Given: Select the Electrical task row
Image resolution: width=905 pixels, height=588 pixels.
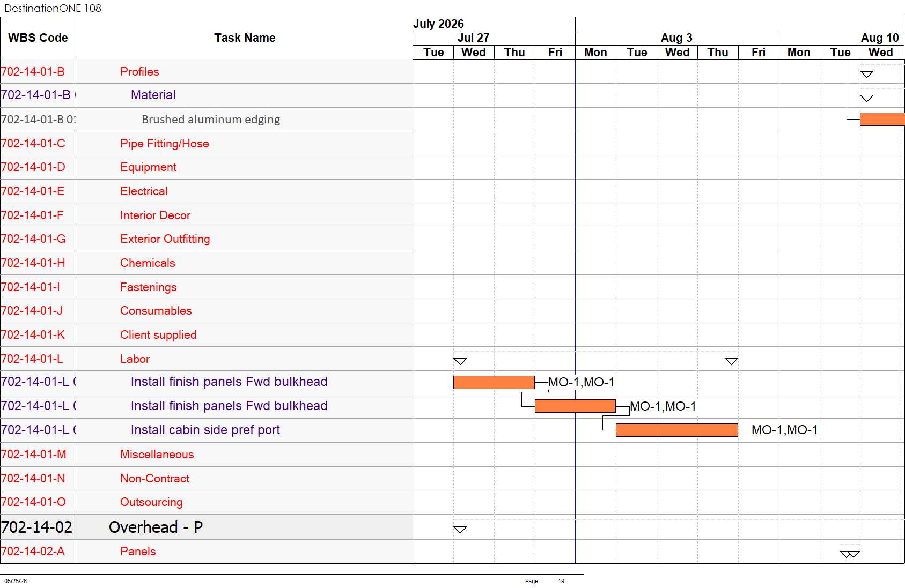Looking at the screenshot, I should 144,191.
